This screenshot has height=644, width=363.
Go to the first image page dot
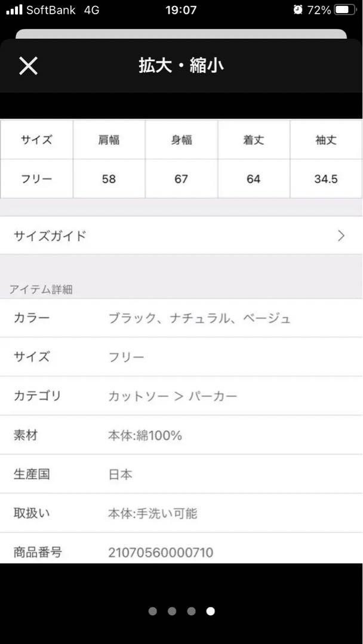[152, 611]
